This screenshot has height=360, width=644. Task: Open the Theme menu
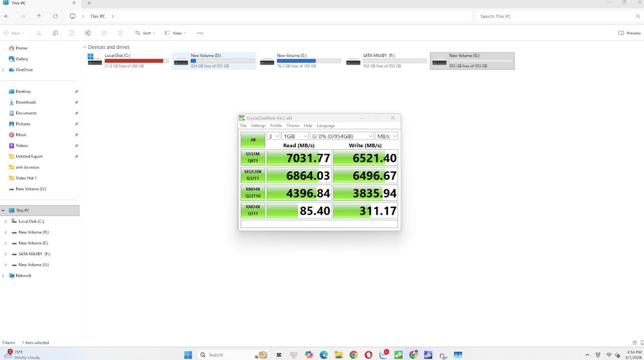click(293, 126)
